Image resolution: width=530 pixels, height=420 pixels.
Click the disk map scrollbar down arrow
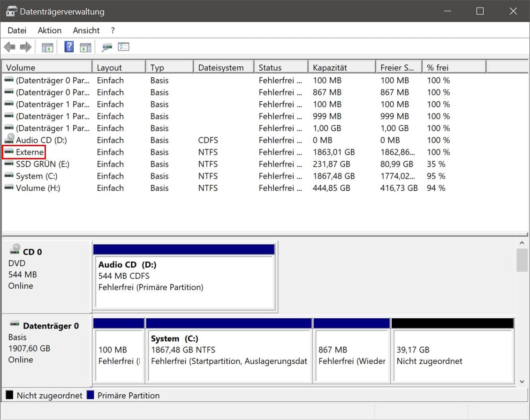coord(522,382)
